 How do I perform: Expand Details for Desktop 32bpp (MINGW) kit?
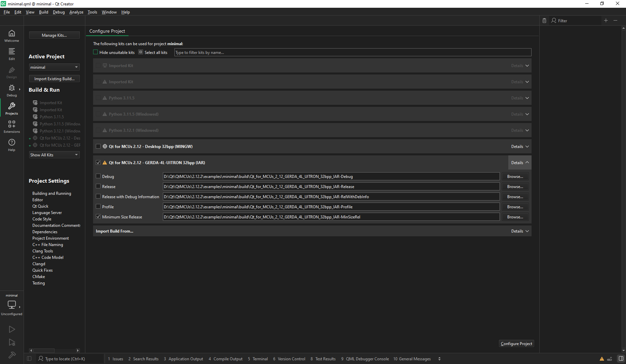[x=520, y=147]
